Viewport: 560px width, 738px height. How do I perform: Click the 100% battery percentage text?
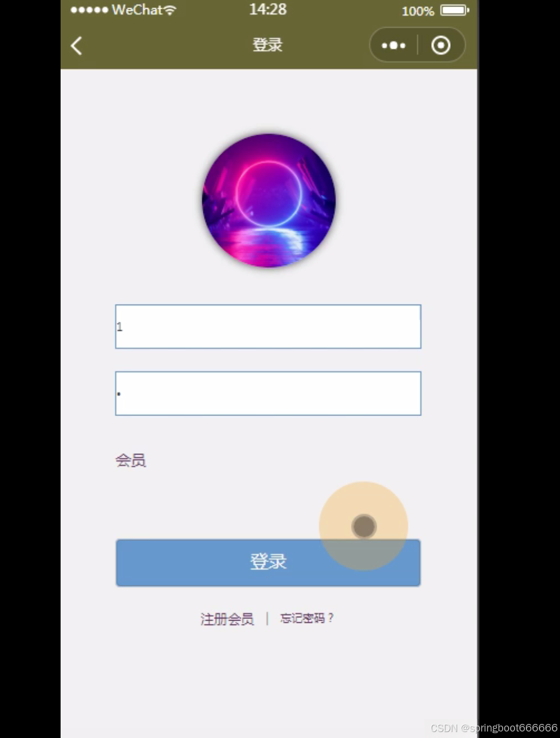[418, 11]
